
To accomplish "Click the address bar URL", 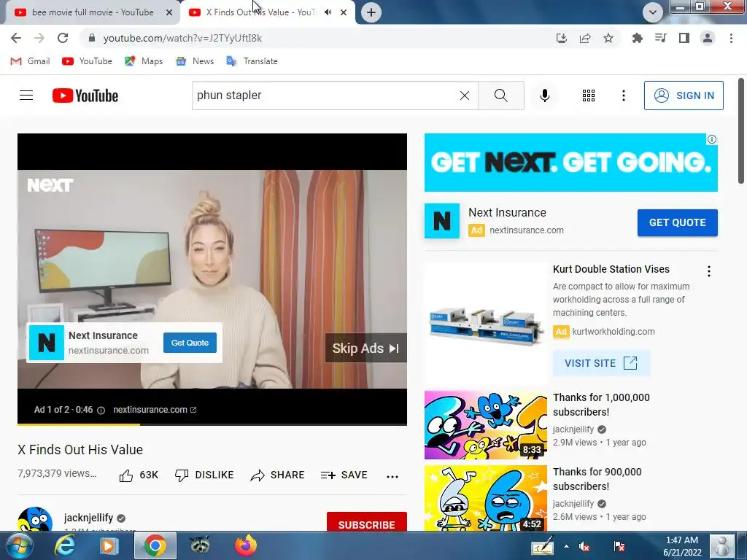I will [x=182, y=38].
